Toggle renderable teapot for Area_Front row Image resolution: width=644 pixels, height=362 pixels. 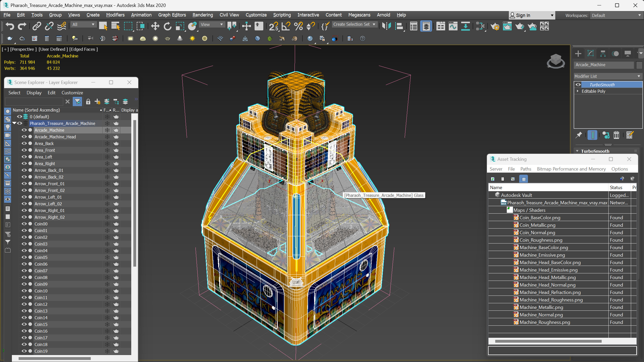(x=116, y=150)
